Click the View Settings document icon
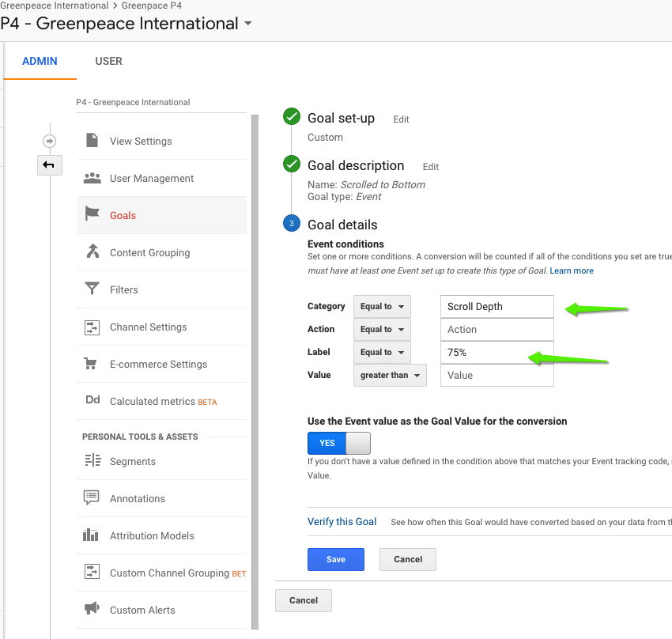672x639 pixels. pyautogui.click(x=92, y=140)
